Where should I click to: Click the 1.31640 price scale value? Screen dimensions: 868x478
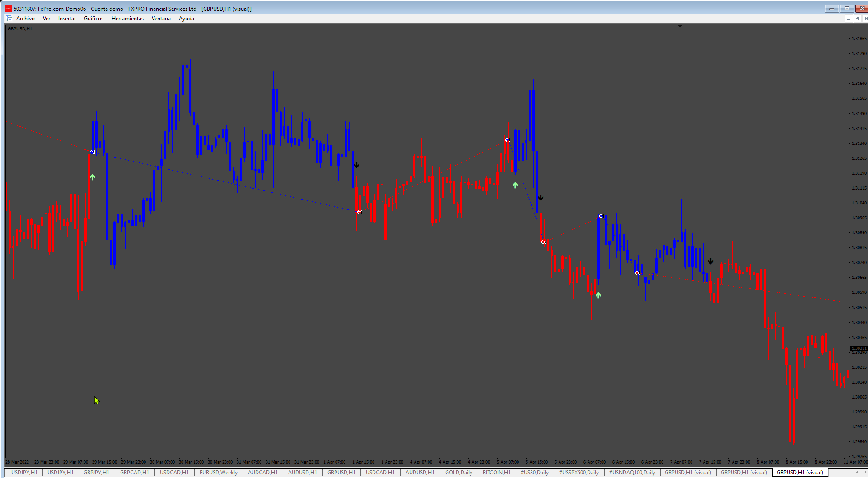(859, 84)
